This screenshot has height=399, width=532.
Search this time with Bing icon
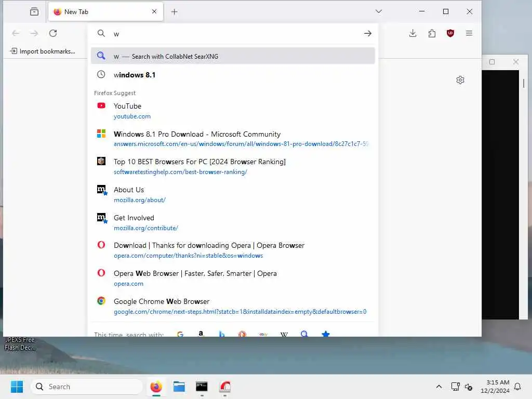click(x=221, y=334)
